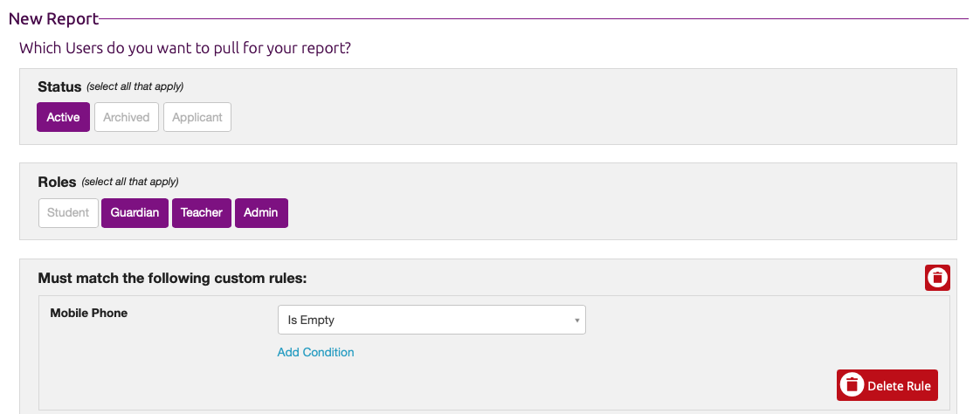The width and height of the screenshot is (980, 414).
Task: Click the 'select all that apply' hint beside Roles
Action: (130, 182)
